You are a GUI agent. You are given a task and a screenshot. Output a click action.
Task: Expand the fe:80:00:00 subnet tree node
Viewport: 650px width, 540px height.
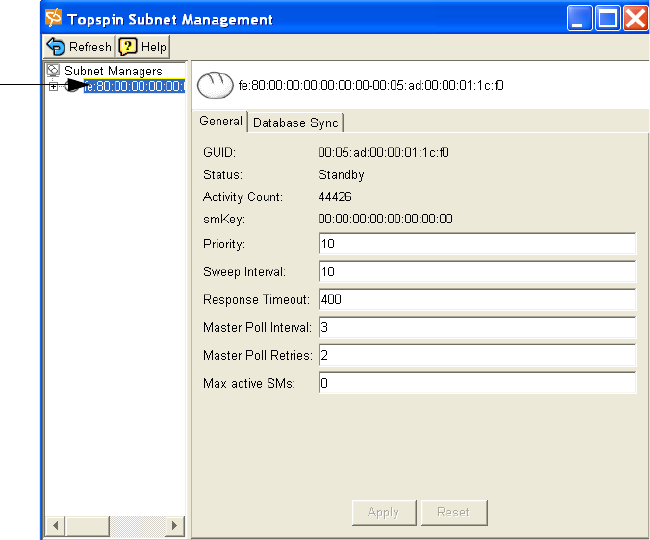coord(52,87)
